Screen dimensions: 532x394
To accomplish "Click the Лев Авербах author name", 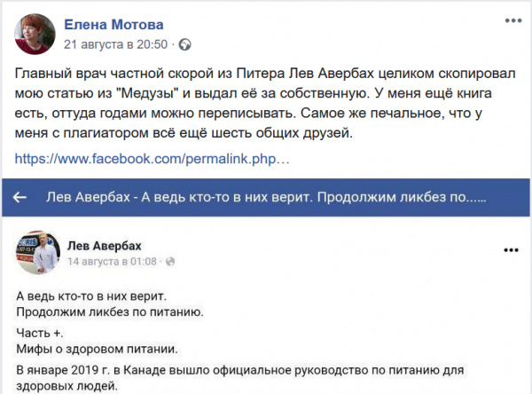I will pyautogui.click(x=105, y=245).
